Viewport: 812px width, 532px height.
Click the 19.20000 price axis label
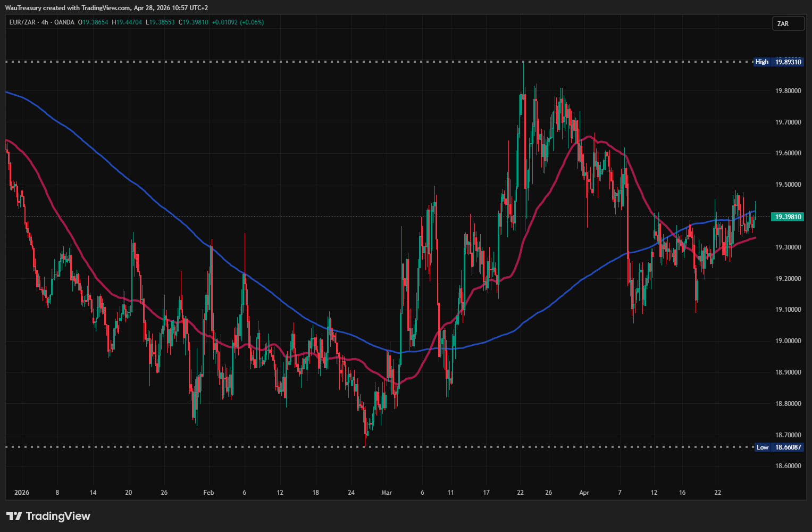click(788, 279)
